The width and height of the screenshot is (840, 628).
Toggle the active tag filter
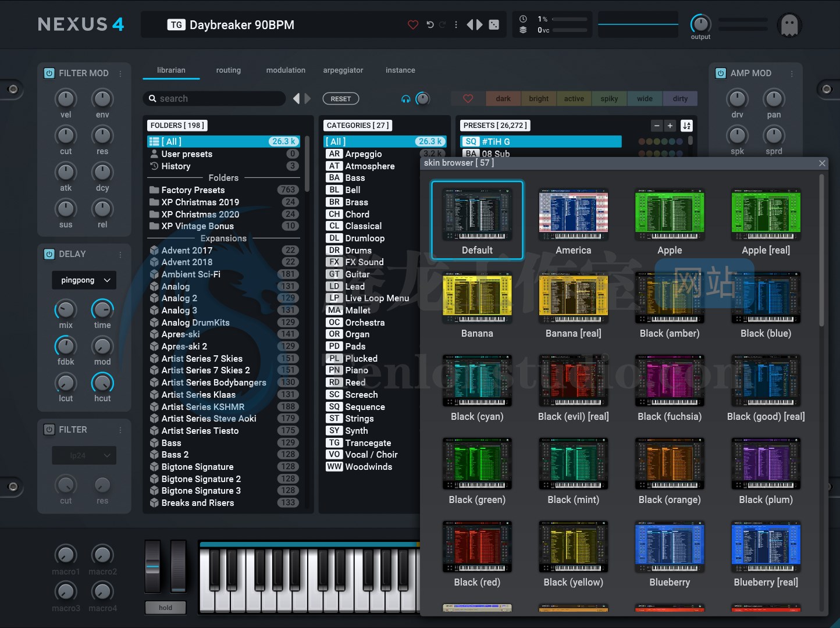coord(574,99)
